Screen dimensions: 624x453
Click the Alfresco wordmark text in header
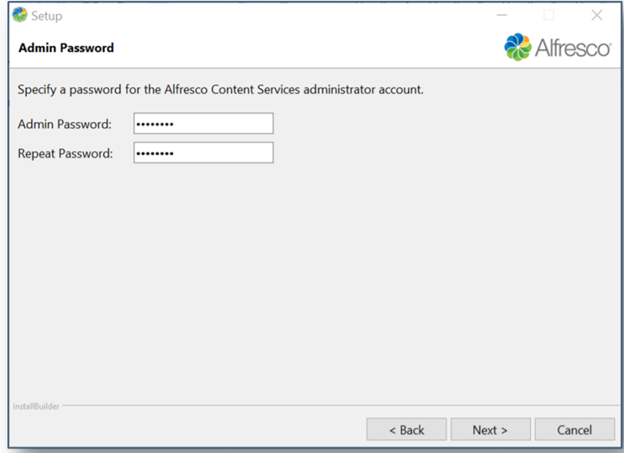click(x=573, y=48)
